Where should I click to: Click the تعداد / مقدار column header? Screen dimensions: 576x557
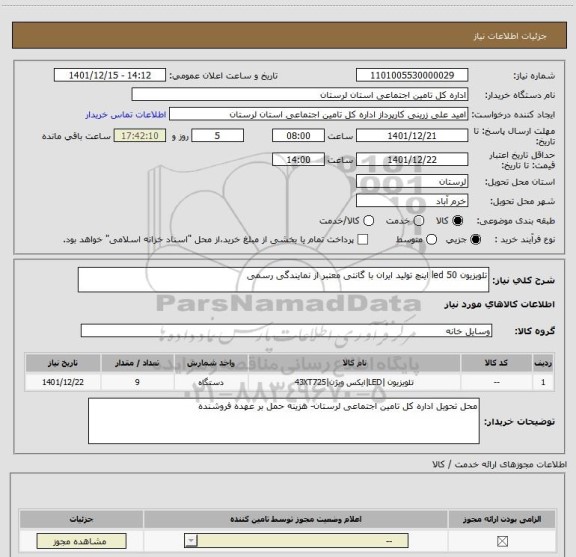point(137,363)
